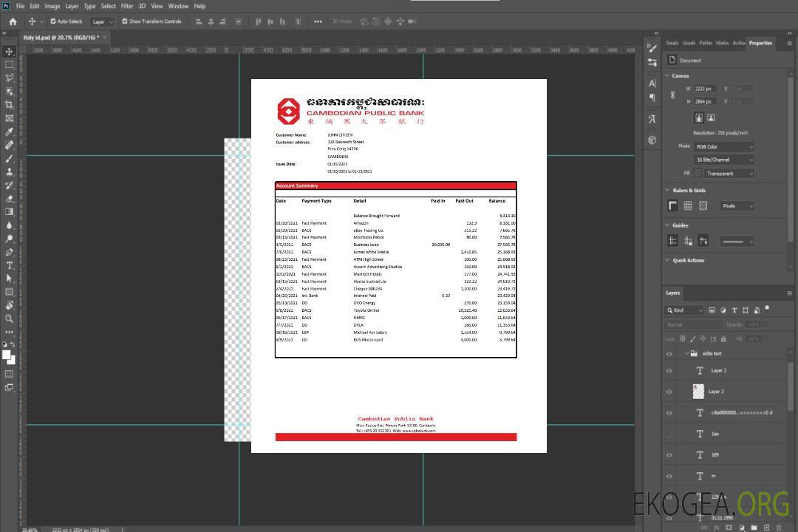The image size is (798, 532).
Task: Click the Layer 3 thumbnail
Action: pos(699,392)
